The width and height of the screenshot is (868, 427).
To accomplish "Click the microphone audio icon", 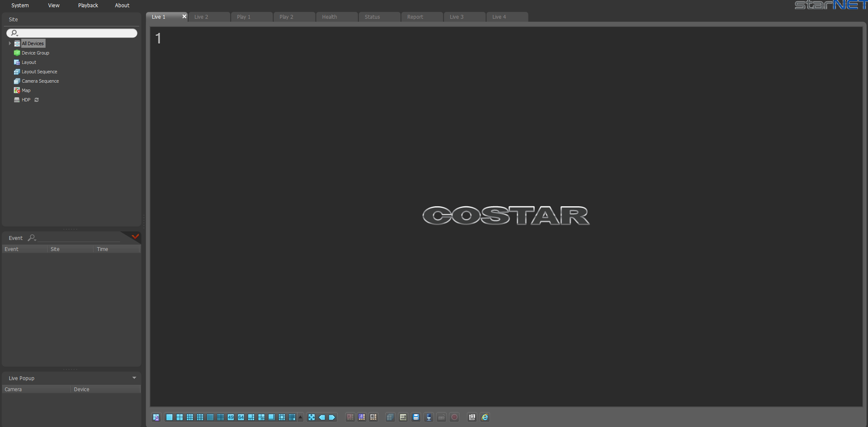I will tap(429, 417).
